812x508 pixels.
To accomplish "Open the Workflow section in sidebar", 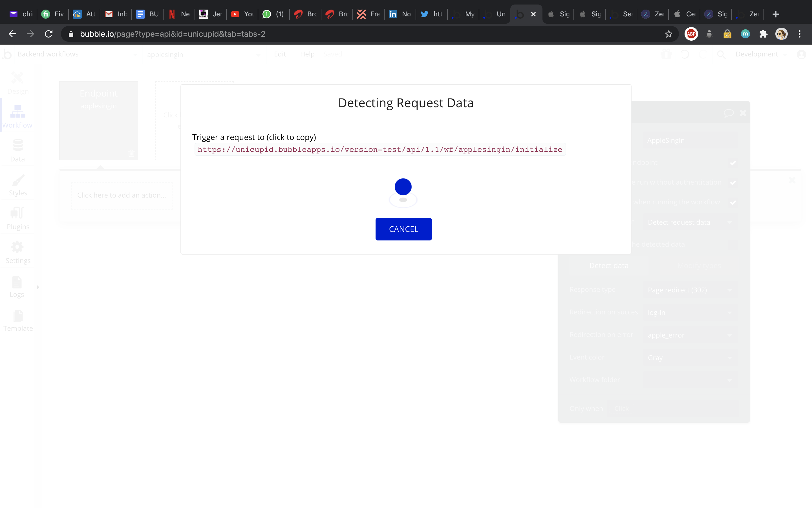I will 17,117.
